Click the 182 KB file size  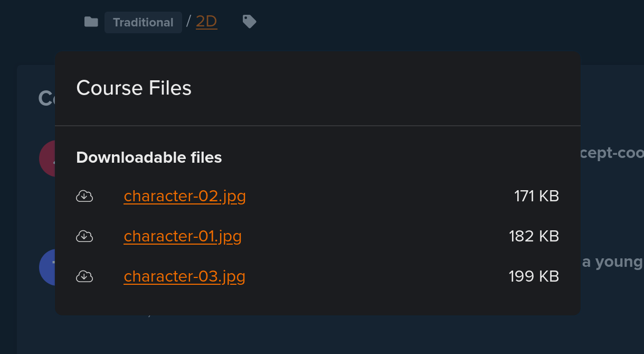tap(534, 236)
